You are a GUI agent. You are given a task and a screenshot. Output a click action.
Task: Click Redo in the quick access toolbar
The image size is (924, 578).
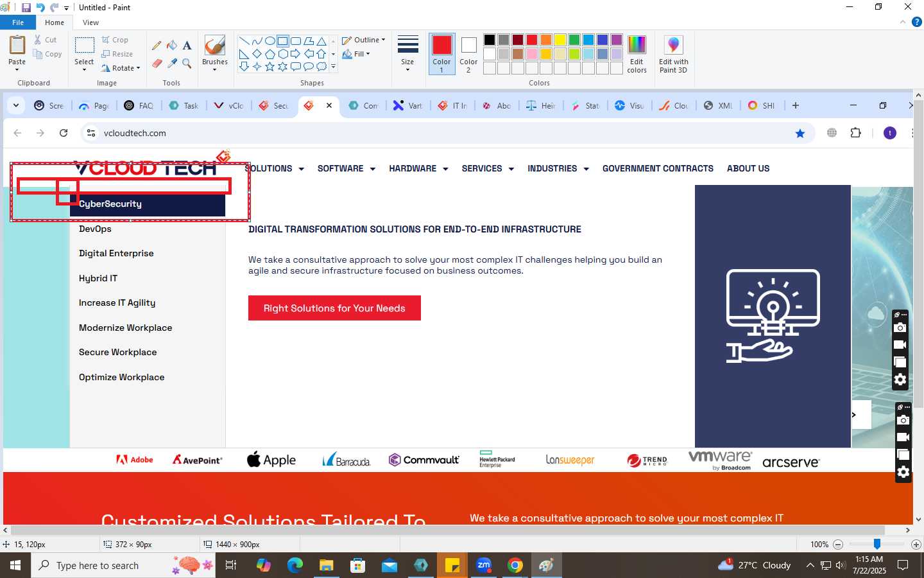click(x=54, y=8)
